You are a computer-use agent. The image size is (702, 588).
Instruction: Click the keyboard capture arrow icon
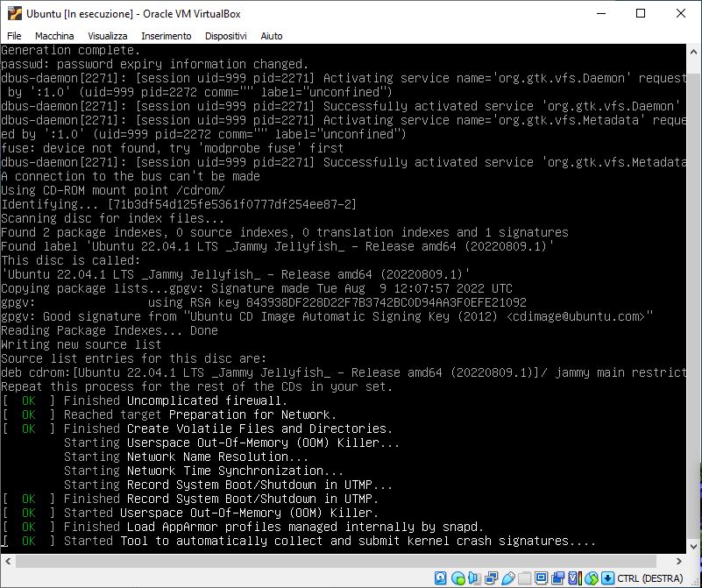608,578
